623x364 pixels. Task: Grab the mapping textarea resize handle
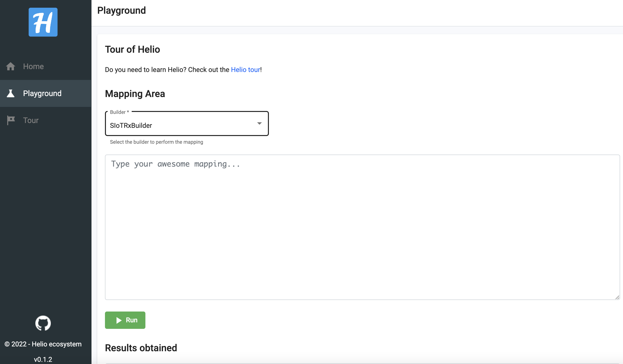coord(617,298)
